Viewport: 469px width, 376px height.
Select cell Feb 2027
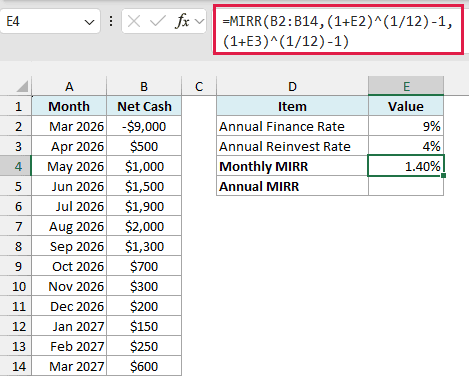(x=69, y=346)
